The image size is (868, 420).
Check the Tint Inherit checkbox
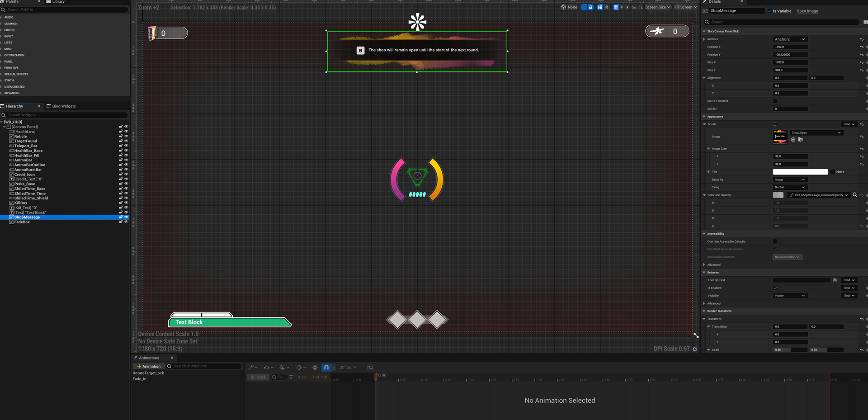point(832,172)
